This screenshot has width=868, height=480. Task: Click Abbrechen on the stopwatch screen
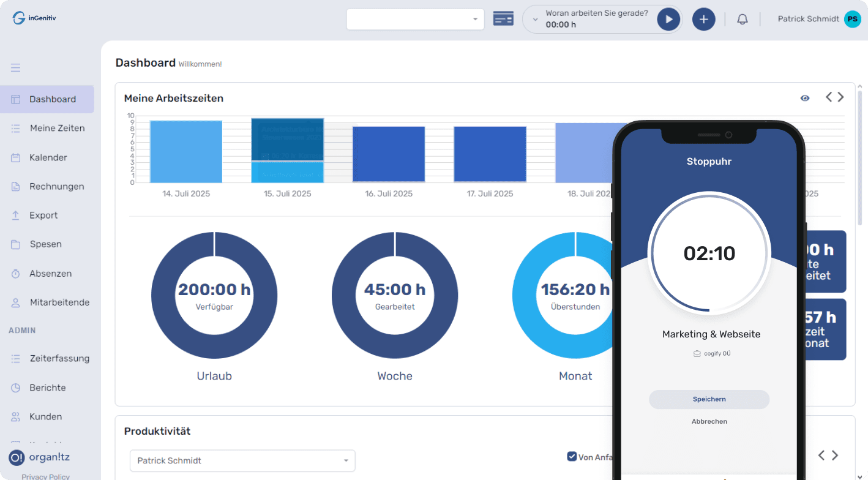point(709,421)
